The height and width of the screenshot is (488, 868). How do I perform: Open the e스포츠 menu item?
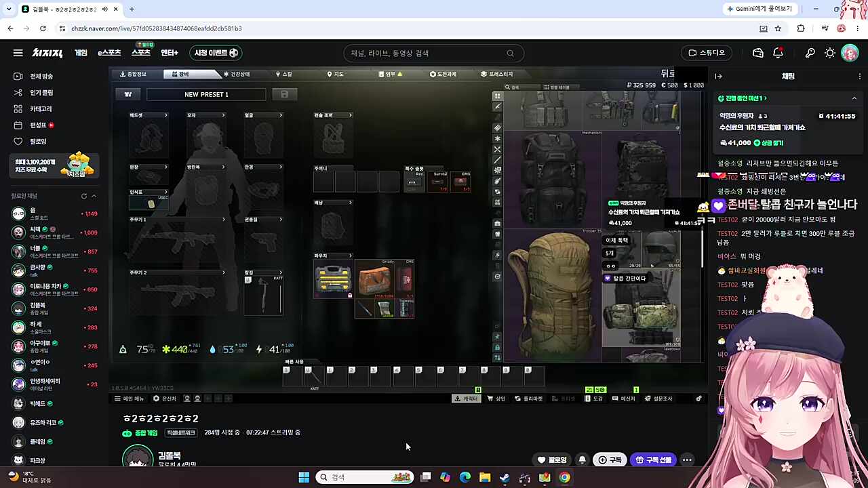[109, 53]
